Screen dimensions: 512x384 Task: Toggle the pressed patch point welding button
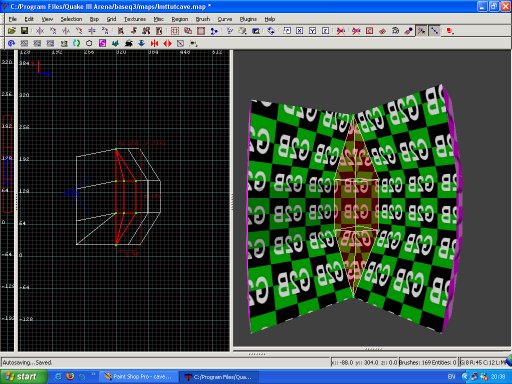point(422,31)
